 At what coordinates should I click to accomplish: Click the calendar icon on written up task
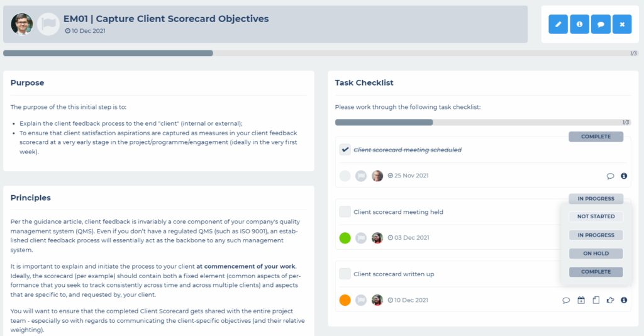click(x=580, y=300)
